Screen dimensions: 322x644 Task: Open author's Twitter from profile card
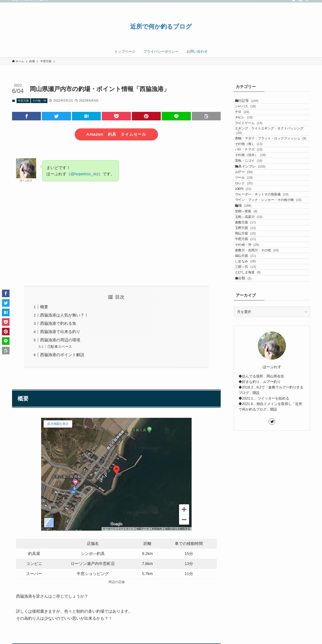(272, 422)
